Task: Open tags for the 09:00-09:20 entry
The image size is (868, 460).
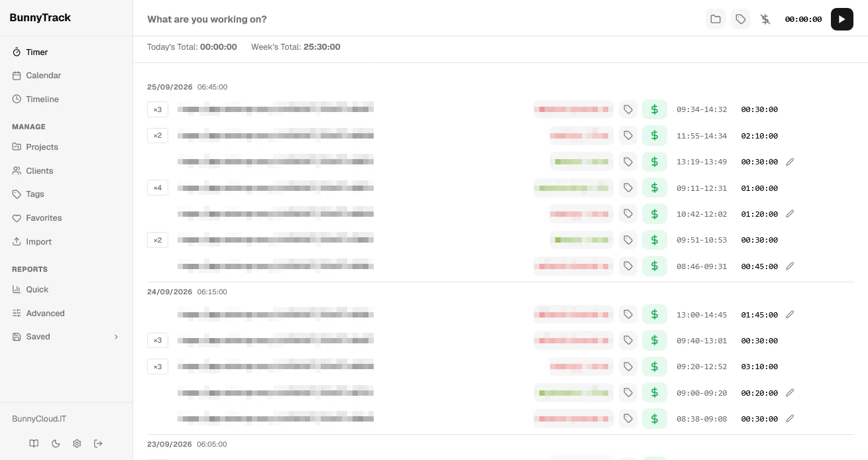Action: [x=628, y=393]
